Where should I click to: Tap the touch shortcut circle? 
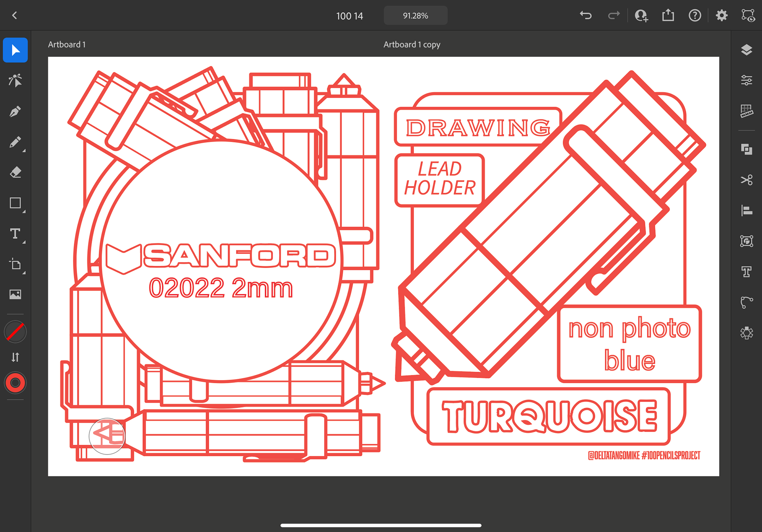(x=107, y=436)
